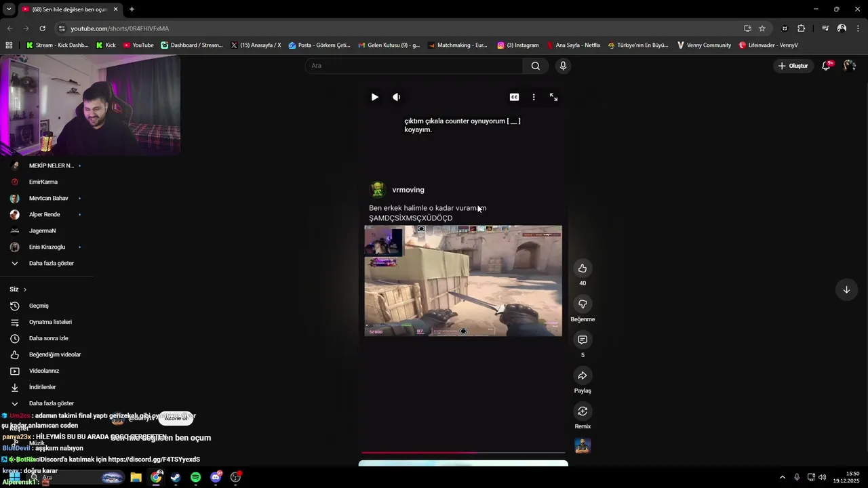
Task: Open Chrome extensions puzzle icon
Action: pos(802,28)
